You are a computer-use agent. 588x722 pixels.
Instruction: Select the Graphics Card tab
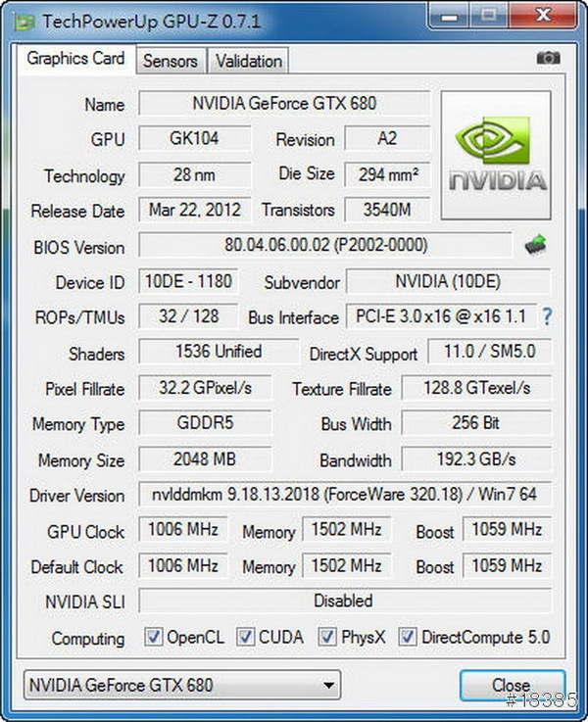pos(75,59)
